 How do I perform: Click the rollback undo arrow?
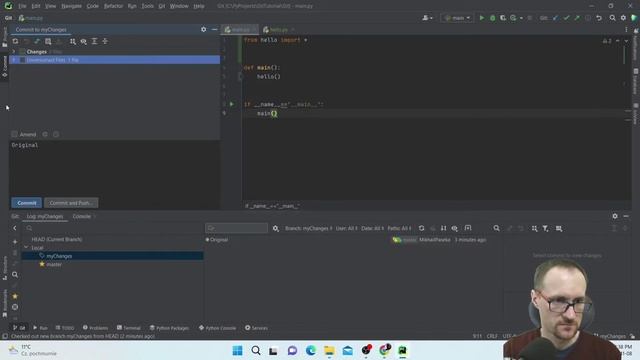coord(599,18)
